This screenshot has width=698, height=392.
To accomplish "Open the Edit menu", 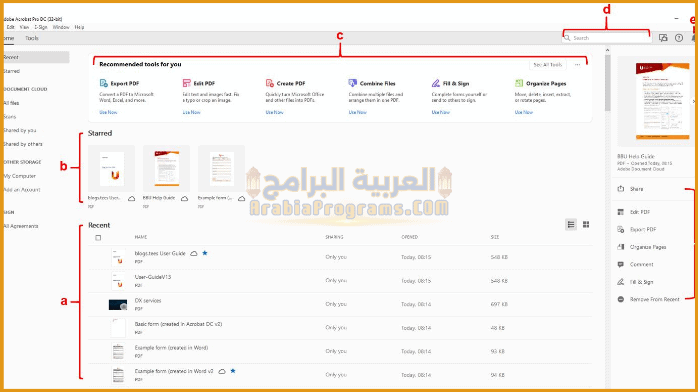I will click(x=10, y=27).
